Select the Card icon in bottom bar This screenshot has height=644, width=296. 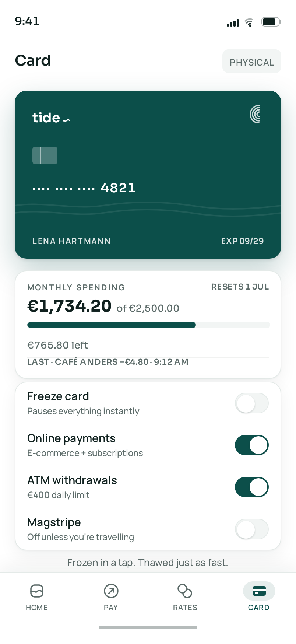259,591
